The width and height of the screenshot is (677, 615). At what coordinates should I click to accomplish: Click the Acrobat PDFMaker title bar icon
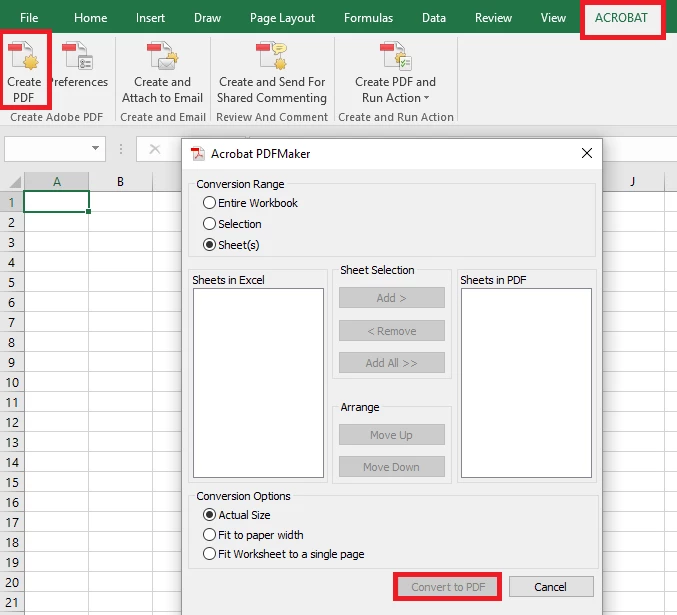coord(198,153)
